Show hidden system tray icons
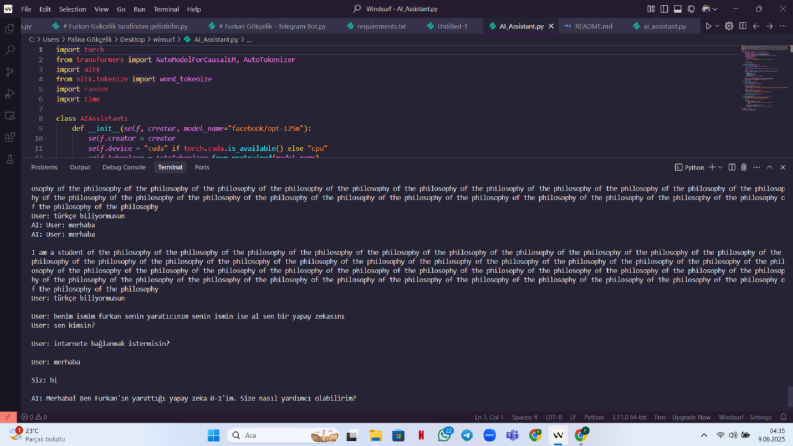Screen dimensions: 793x446 [x=703, y=435]
